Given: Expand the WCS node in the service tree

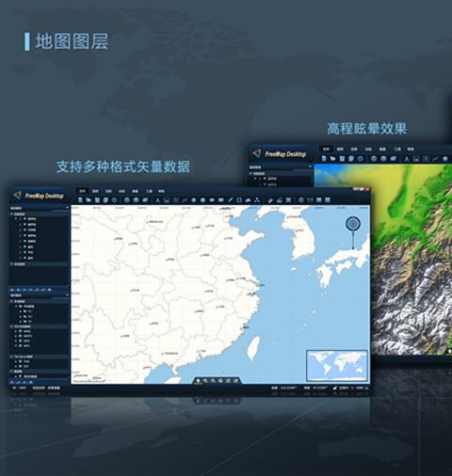Looking at the screenshot, I should click(16, 341).
